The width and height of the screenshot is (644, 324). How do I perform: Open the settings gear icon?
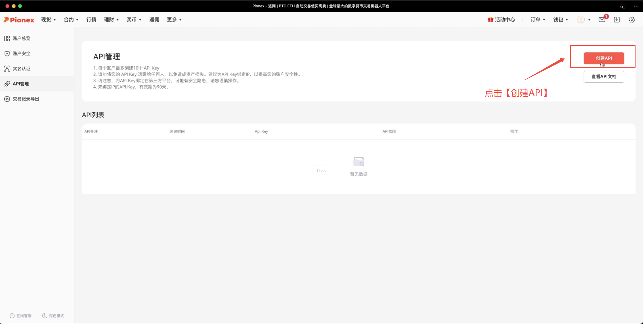pyautogui.click(x=632, y=19)
